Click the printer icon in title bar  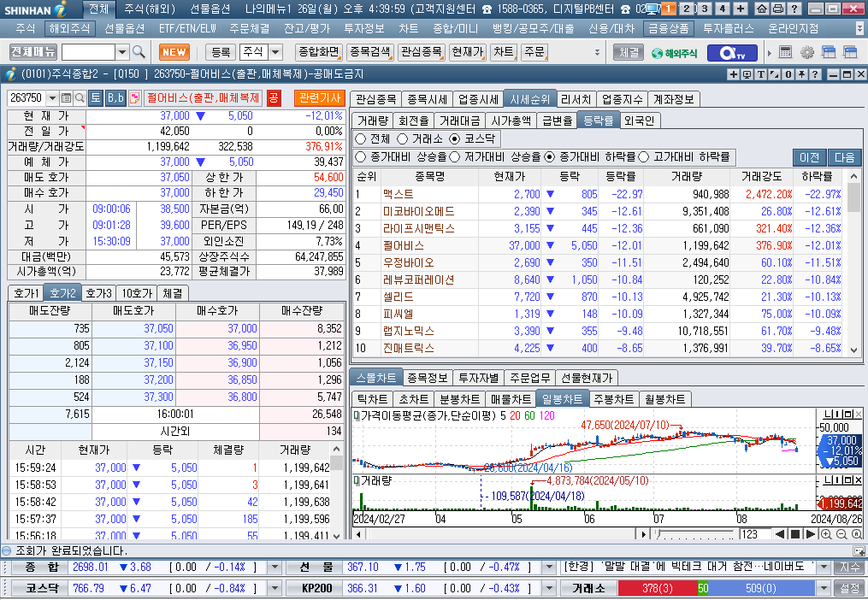click(x=777, y=9)
